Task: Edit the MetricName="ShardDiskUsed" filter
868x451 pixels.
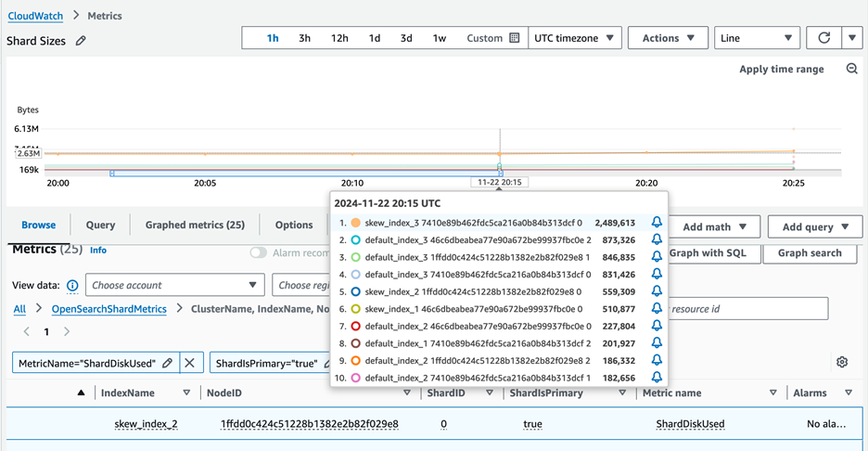Action: click(167, 363)
